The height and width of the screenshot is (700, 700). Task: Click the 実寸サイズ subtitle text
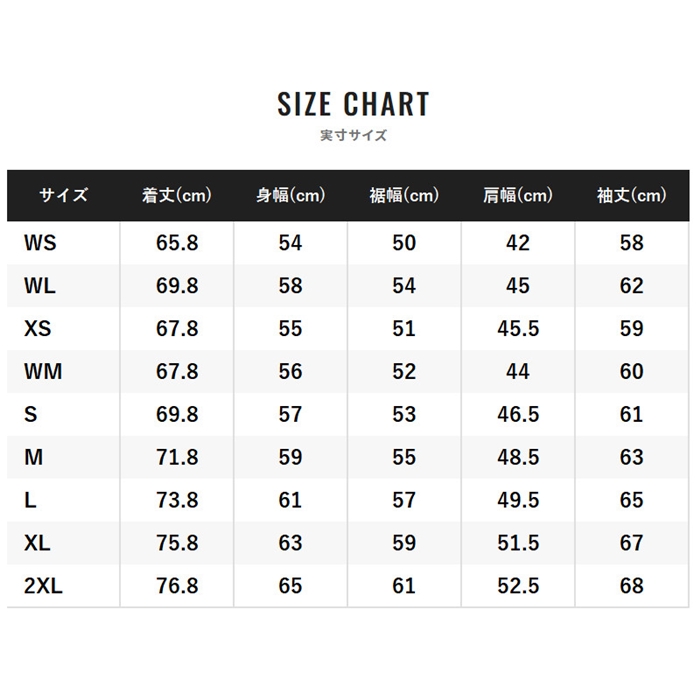[x=353, y=135]
